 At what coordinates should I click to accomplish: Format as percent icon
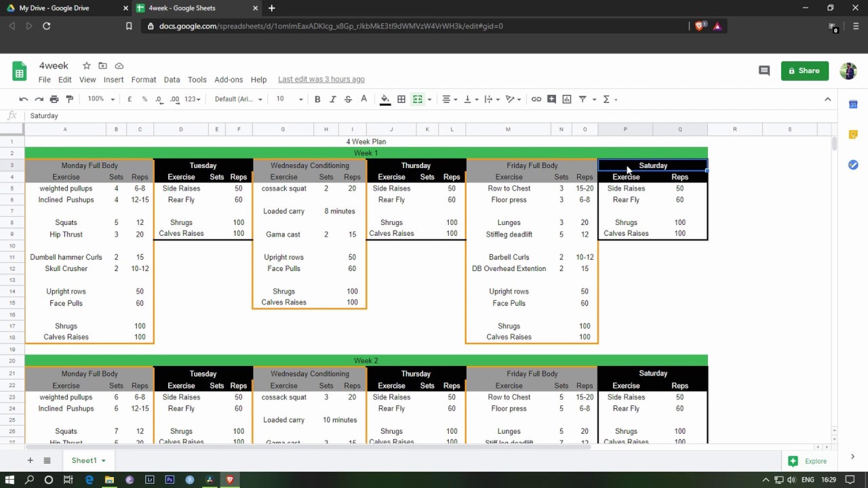(144, 99)
